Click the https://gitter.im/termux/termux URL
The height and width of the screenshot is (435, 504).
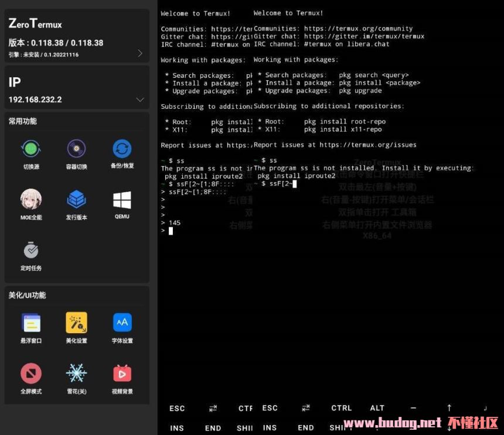point(364,36)
